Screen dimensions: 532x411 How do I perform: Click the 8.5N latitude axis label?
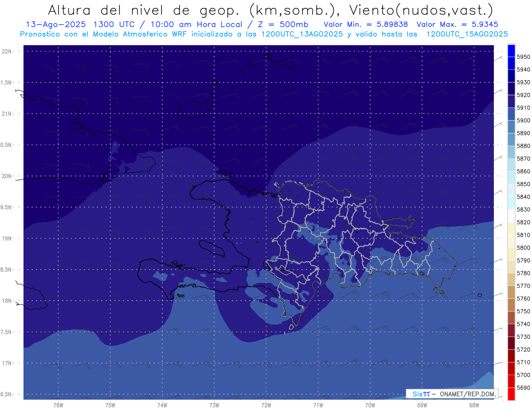click(x=7, y=270)
